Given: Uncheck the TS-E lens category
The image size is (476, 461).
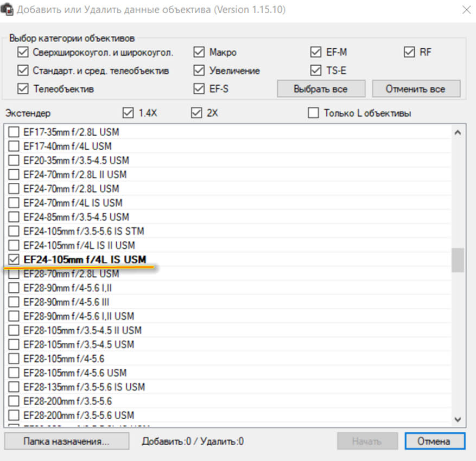Looking at the screenshot, I should click(316, 71).
